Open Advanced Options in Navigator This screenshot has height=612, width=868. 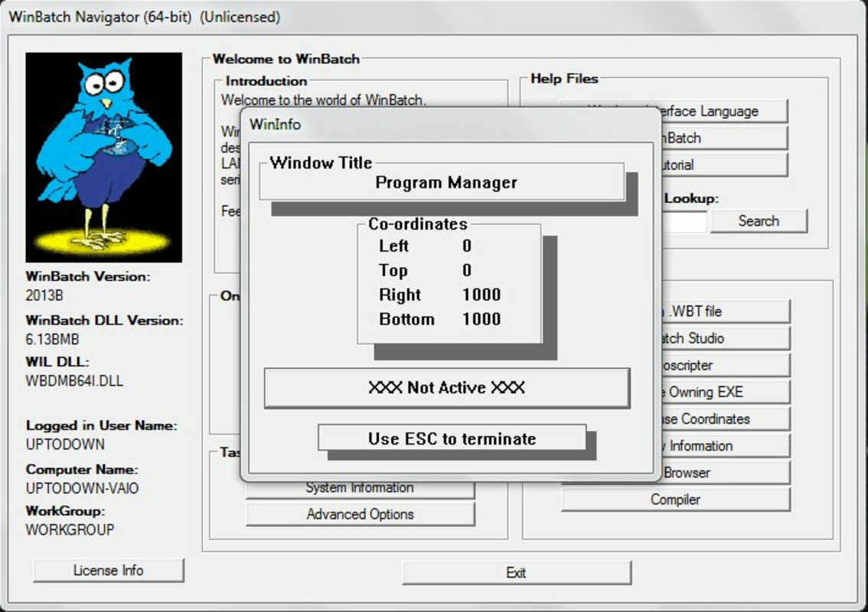[x=361, y=514]
